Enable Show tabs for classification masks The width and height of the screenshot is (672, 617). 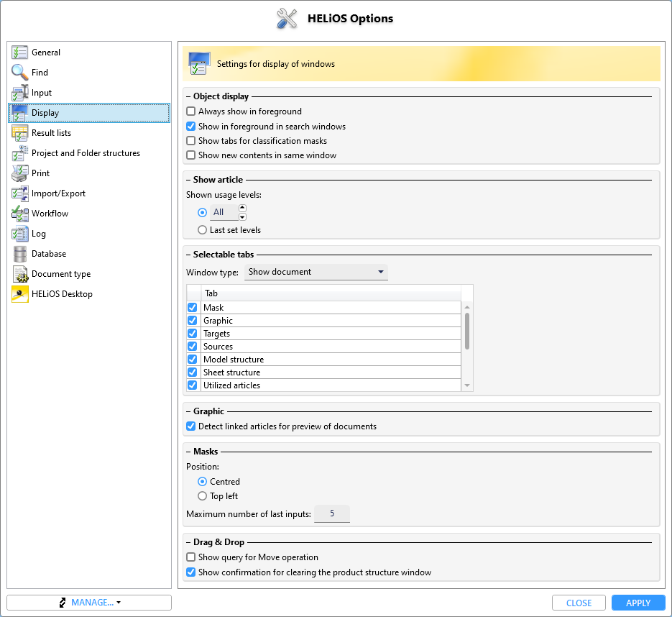(x=190, y=141)
